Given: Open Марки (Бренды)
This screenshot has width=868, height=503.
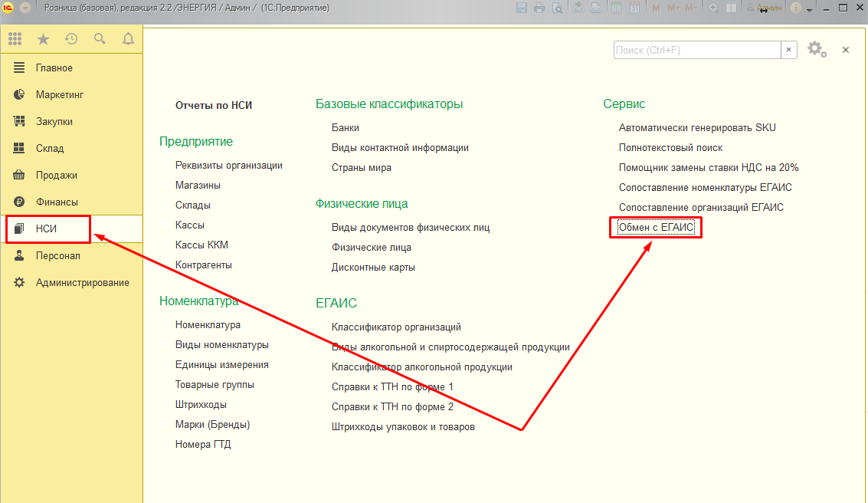Looking at the screenshot, I should tap(212, 424).
